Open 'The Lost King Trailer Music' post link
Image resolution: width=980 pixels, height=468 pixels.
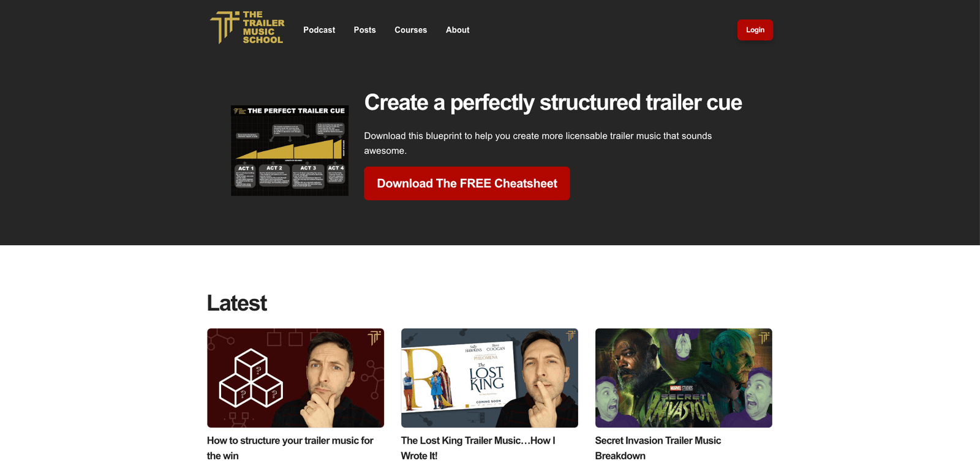[478, 448]
